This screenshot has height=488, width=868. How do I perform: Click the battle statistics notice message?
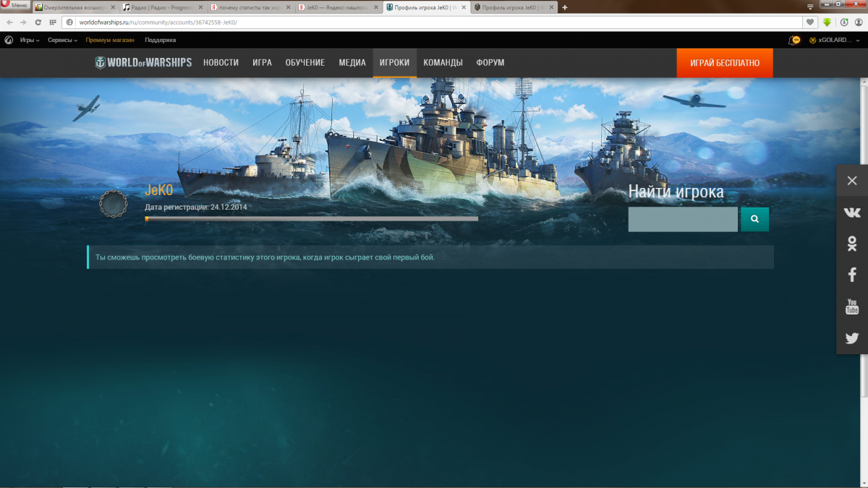tap(430, 257)
